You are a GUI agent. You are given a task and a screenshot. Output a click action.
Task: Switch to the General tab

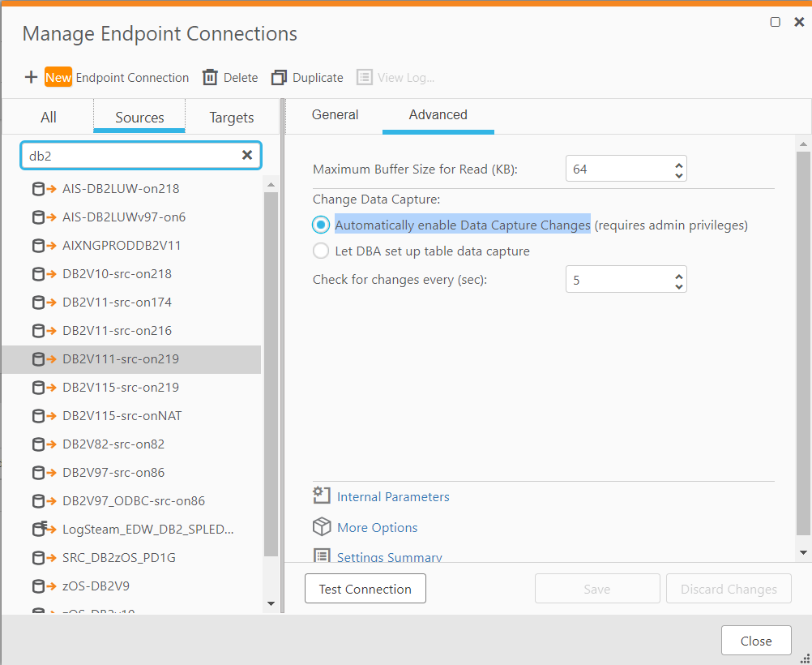point(335,115)
